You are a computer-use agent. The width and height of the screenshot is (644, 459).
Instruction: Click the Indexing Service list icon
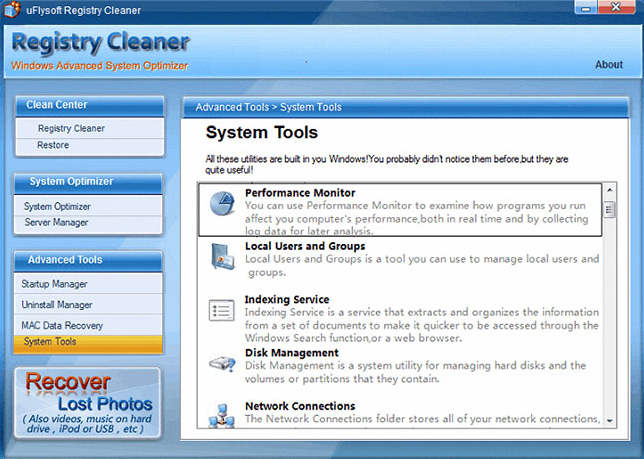coord(221,310)
